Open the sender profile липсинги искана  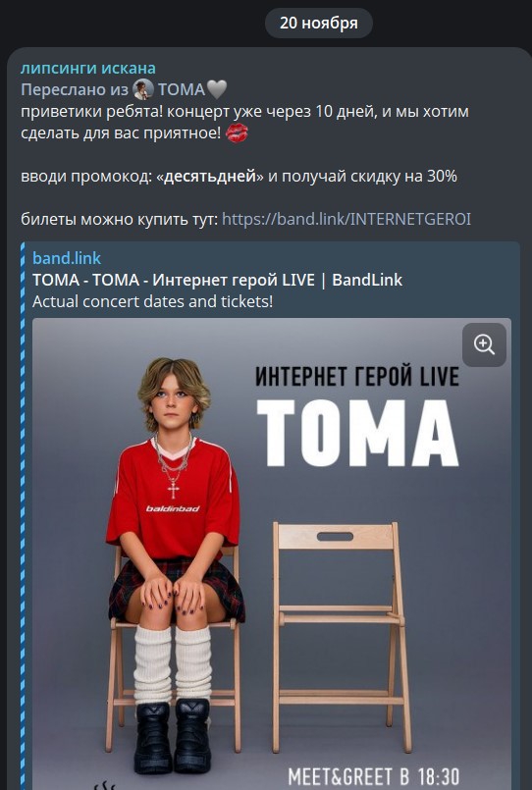pos(88,68)
